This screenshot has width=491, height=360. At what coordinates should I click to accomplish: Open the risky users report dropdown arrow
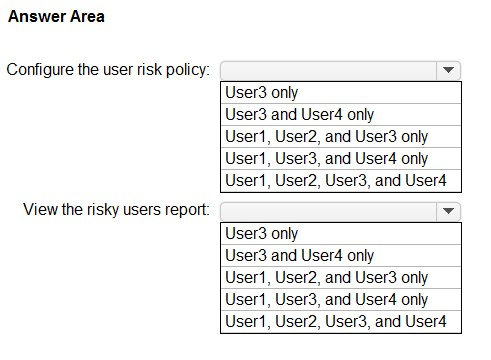click(x=448, y=211)
